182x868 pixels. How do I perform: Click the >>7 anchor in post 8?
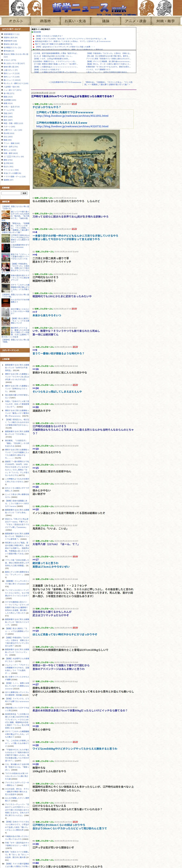point(35,312)
